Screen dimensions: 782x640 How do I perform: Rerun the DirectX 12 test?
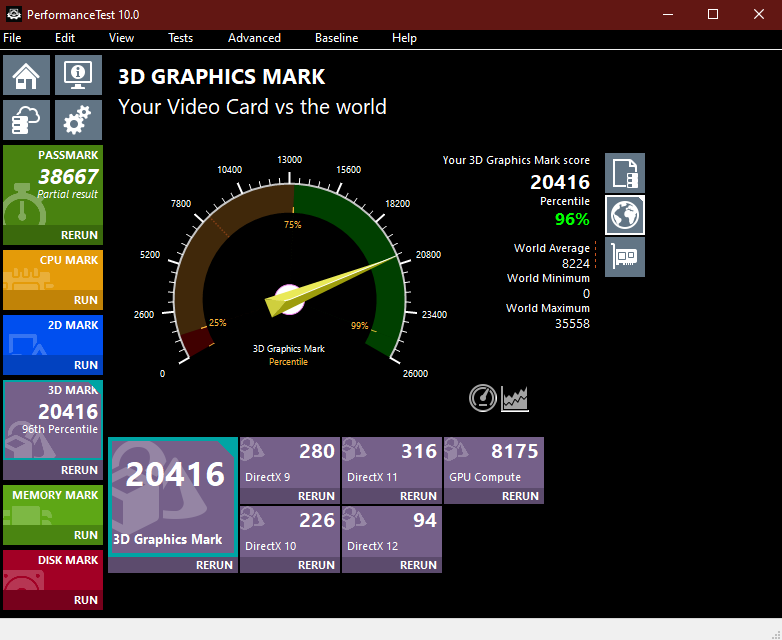(392, 565)
